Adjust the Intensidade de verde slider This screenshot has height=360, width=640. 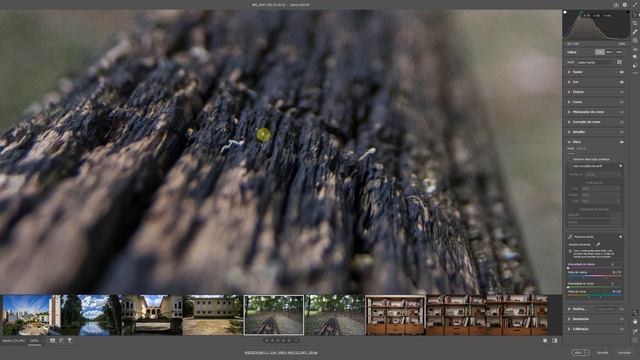[595, 287]
